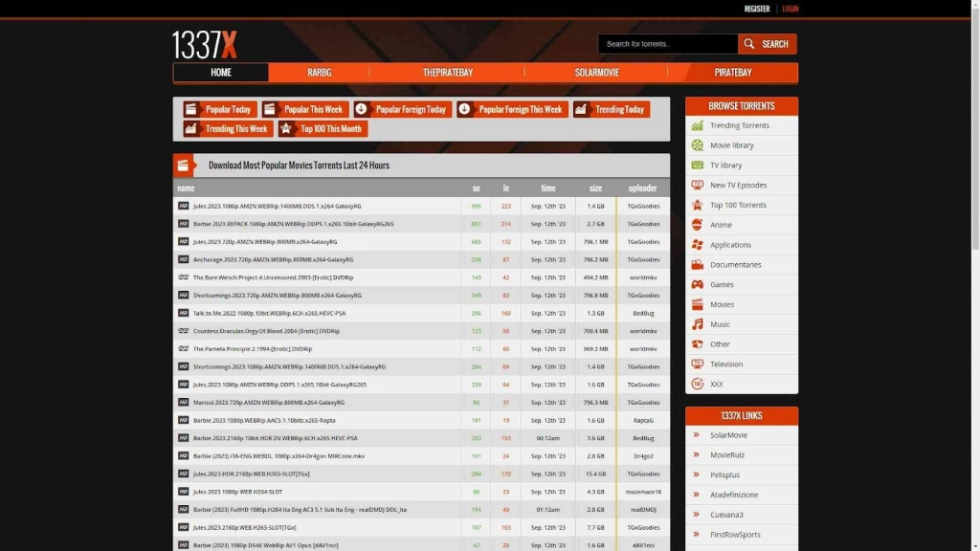Open the Applications Windows icon
Image resolution: width=980 pixels, height=551 pixels.
(698, 245)
